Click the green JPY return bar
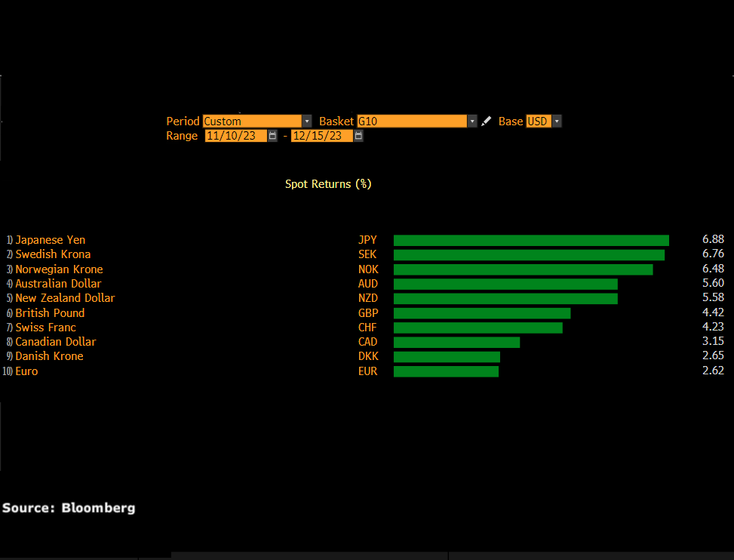The height and width of the screenshot is (560, 734). (531, 240)
